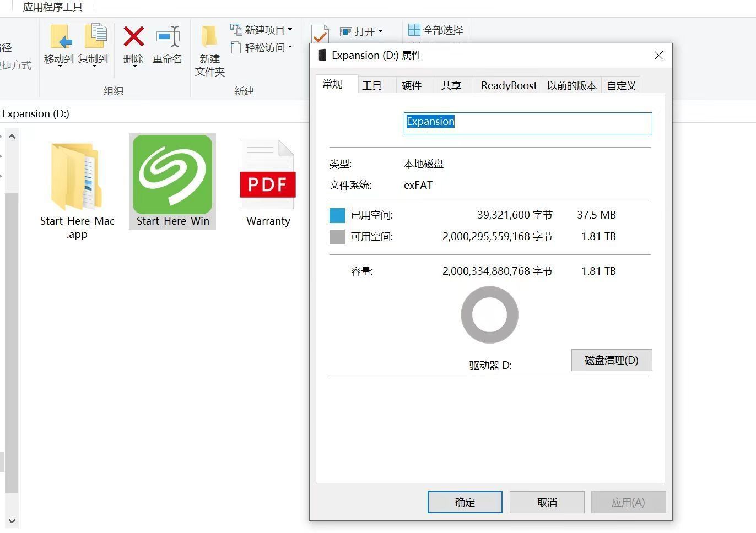
Task: Click the blue used-space color swatch
Action: coord(337,215)
